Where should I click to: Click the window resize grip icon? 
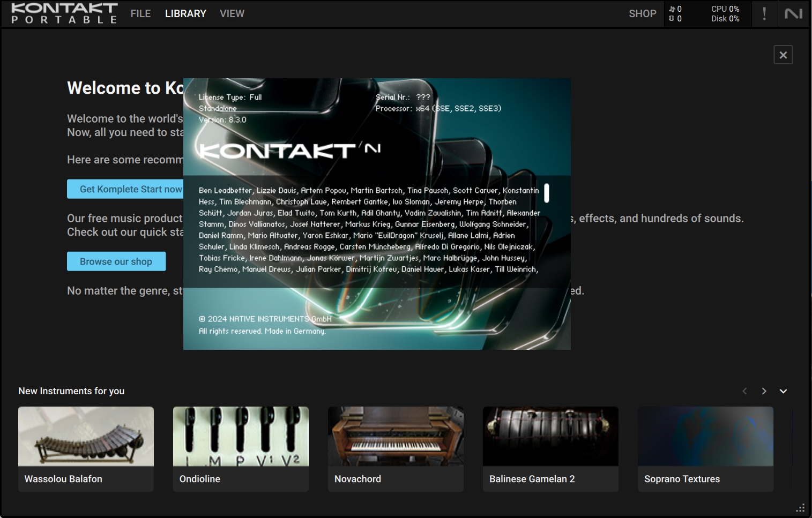800,508
